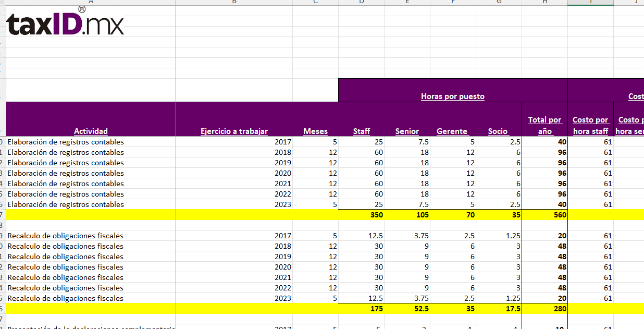Select the 52.5 Senior subtotal cell
Image resolution: width=644 pixels, height=329 pixels.
407,309
